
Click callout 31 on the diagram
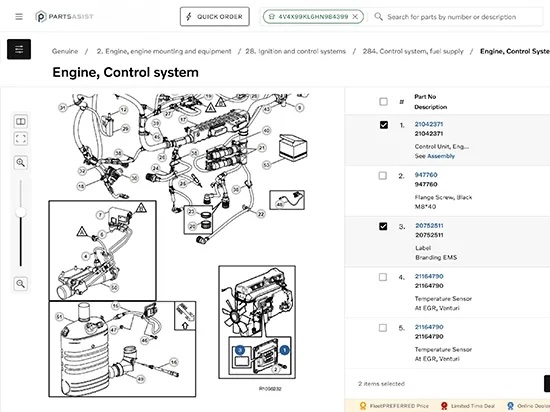62,108
